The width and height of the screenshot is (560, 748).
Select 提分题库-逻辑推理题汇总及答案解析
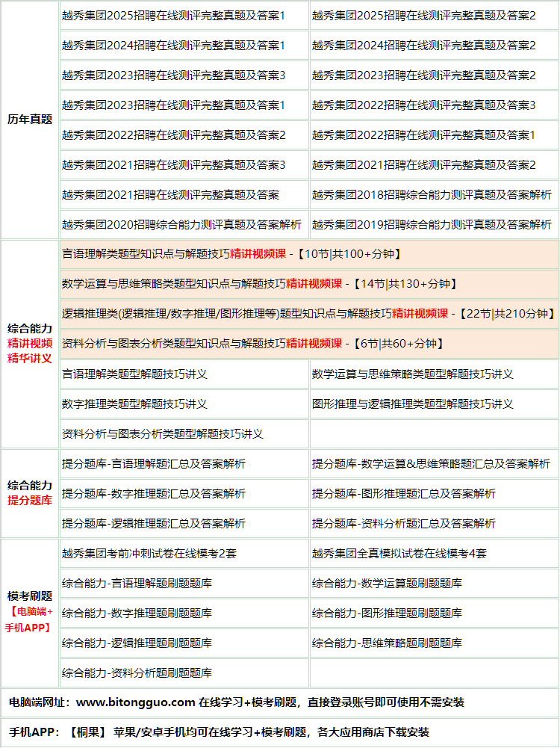154,523
